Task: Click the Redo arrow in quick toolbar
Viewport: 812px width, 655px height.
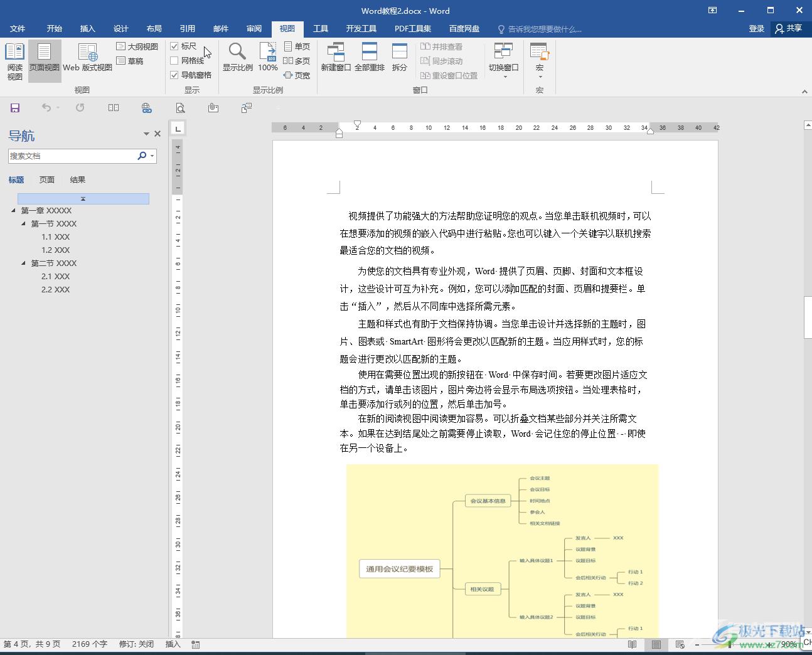Action: 80,108
